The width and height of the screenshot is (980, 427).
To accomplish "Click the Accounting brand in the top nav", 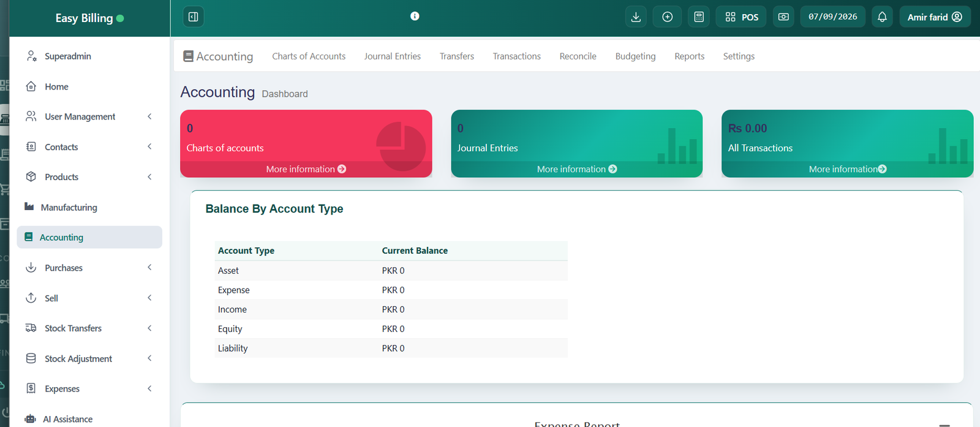I will pos(218,56).
